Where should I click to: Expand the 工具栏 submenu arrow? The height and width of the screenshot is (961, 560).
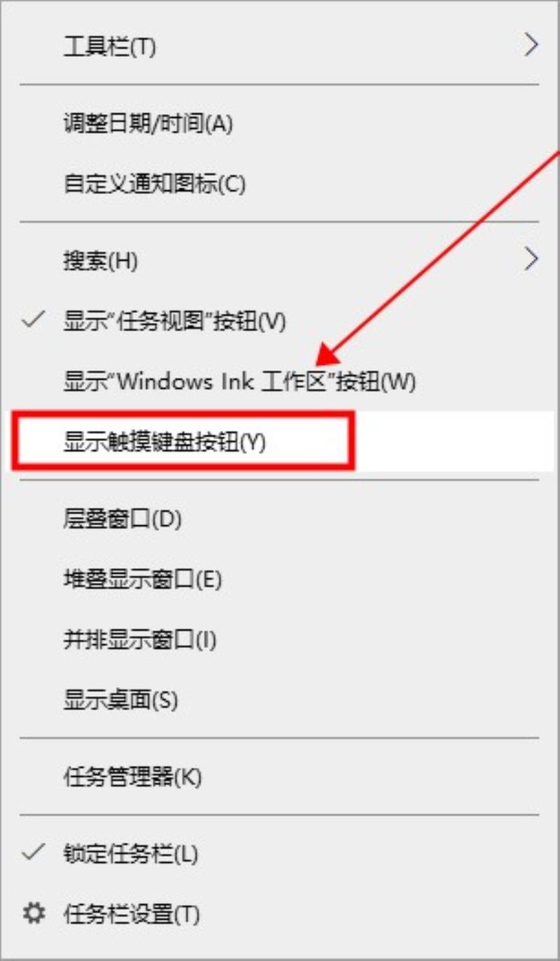tap(532, 46)
